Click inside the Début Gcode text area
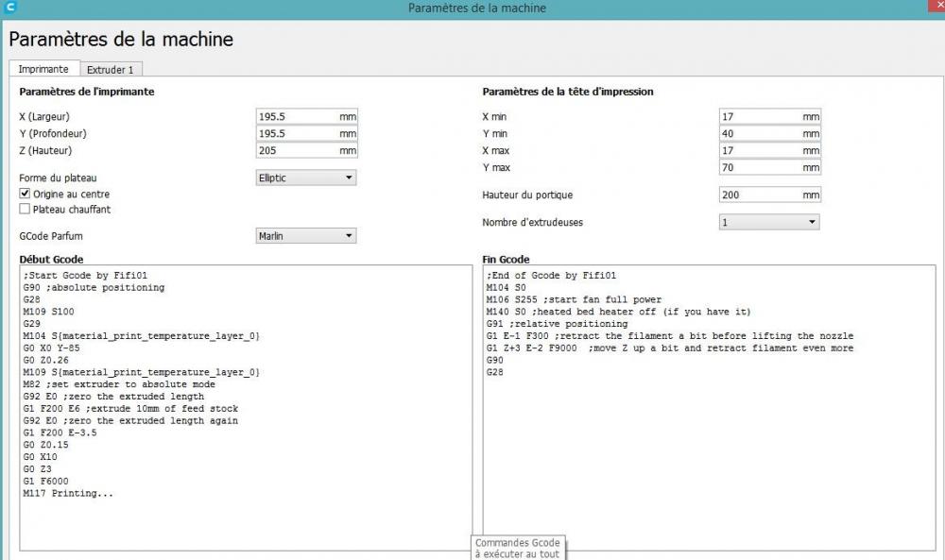The width and height of the screenshot is (945, 560). (246, 408)
